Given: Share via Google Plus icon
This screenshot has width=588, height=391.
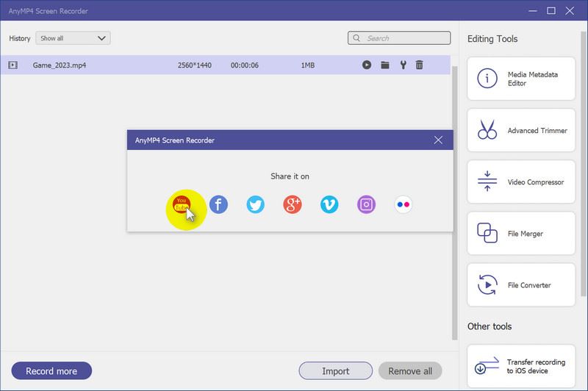Looking at the screenshot, I should click(293, 205).
